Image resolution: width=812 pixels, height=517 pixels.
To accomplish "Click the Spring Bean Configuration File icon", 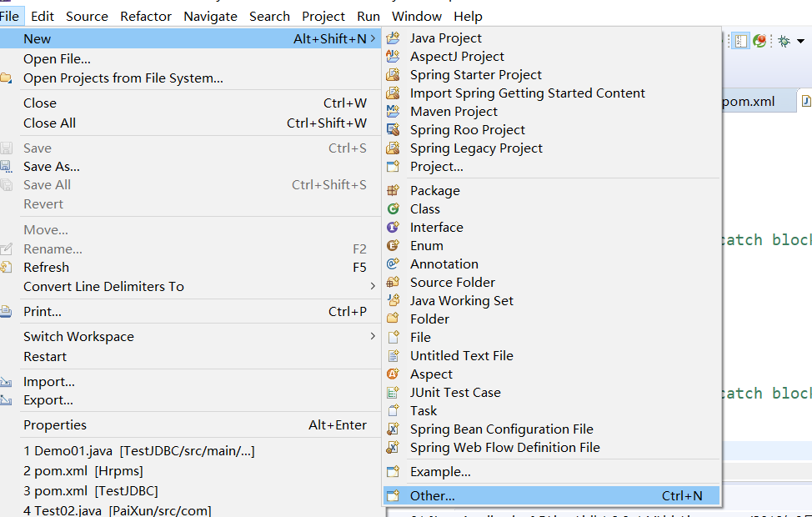I will coord(393,429).
